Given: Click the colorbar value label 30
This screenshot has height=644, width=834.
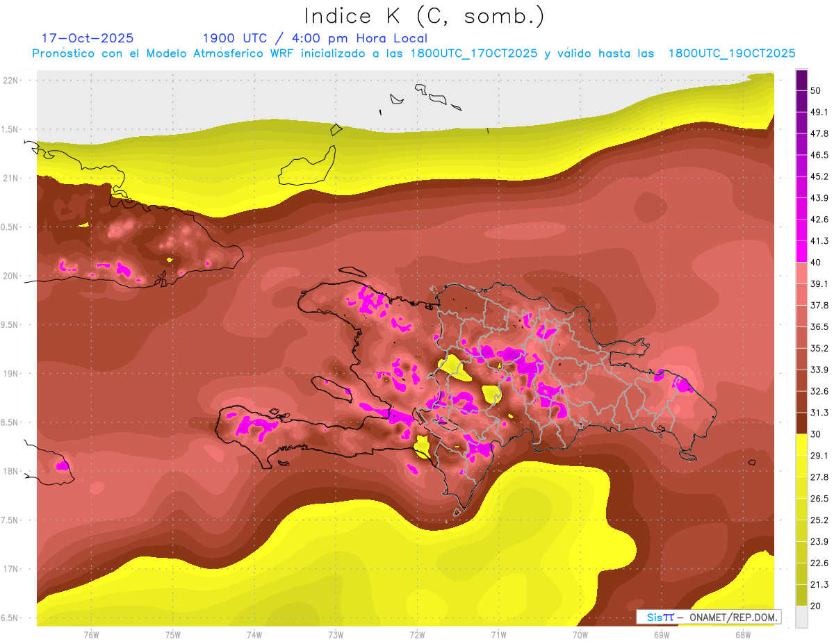Looking at the screenshot, I should [816, 434].
